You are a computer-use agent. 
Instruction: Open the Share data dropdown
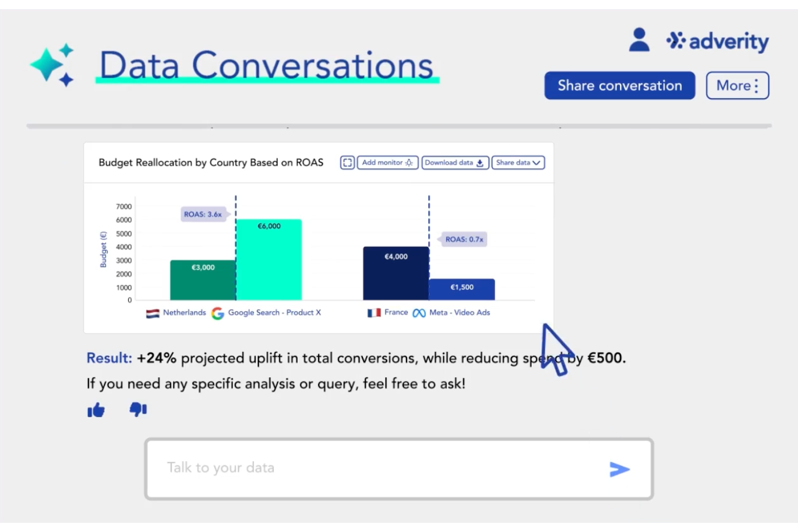click(517, 162)
